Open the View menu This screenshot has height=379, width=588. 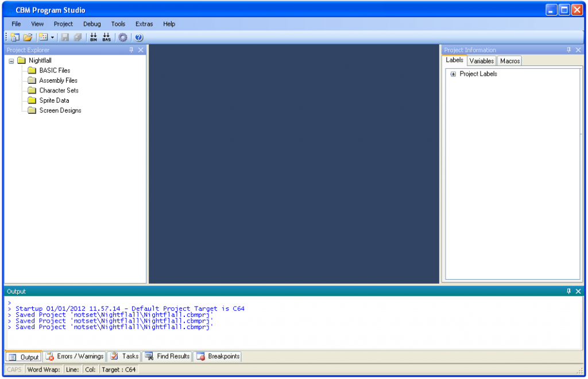click(37, 24)
